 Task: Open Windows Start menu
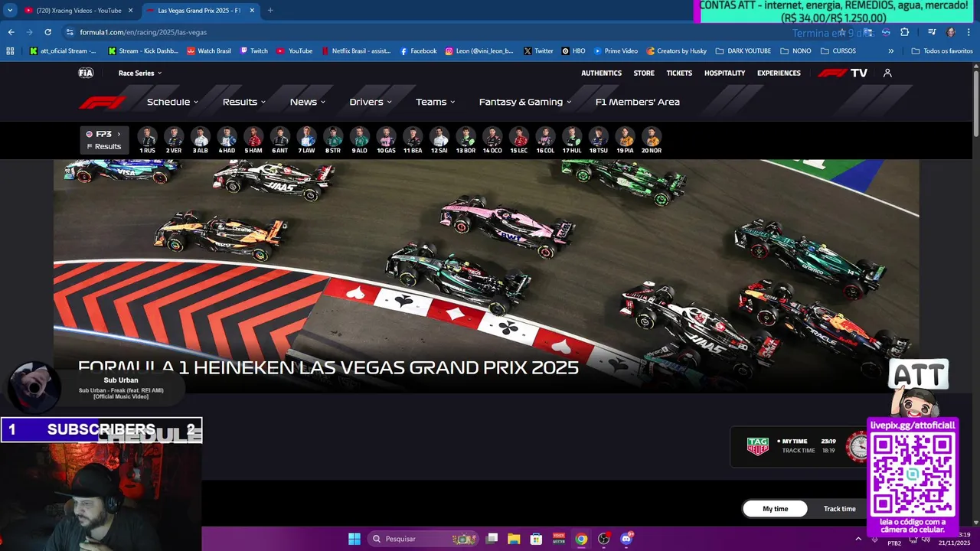coord(354,539)
